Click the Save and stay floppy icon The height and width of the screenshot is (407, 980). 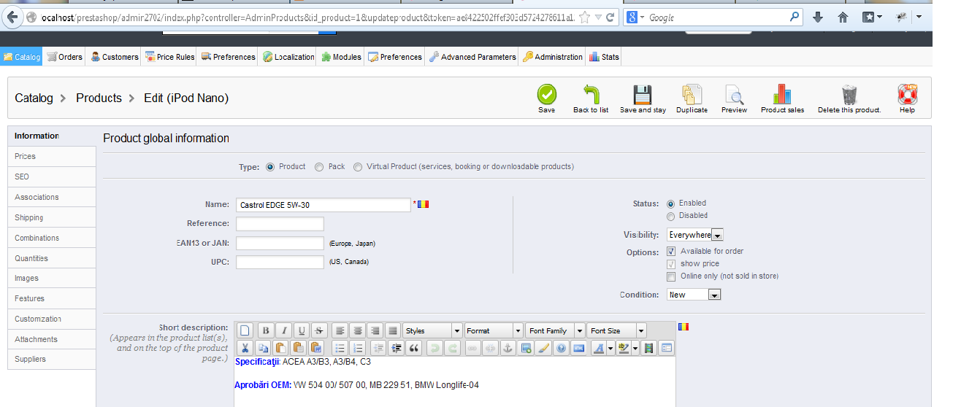point(643,95)
